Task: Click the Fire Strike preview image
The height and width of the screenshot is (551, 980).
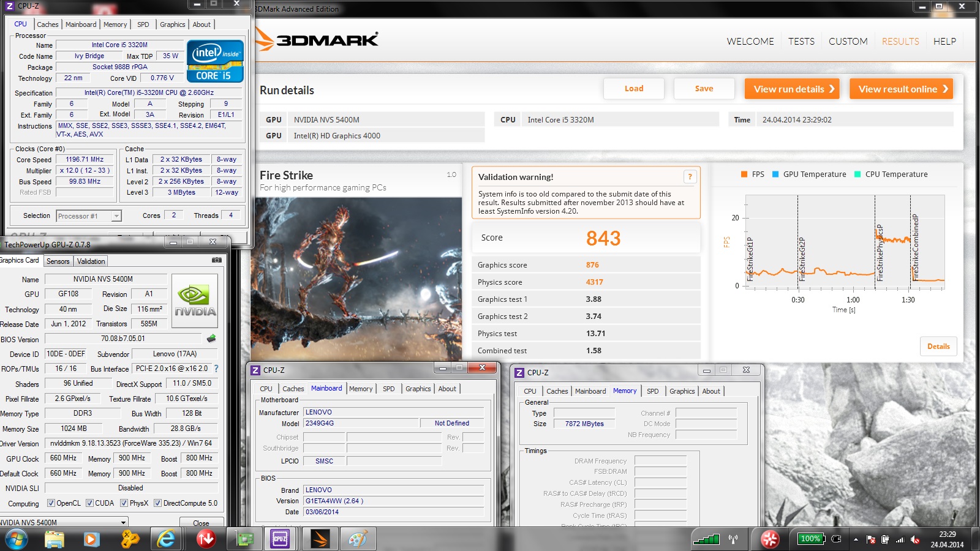Action: [x=356, y=279]
